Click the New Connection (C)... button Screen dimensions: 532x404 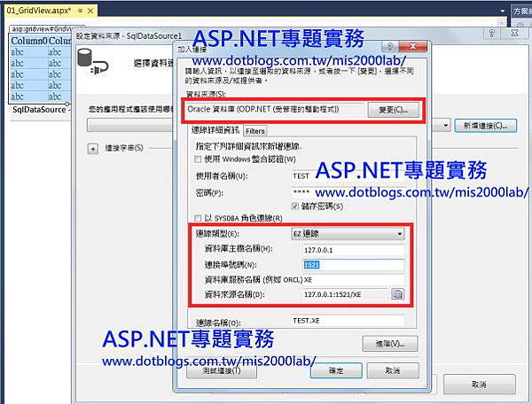pyautogui.click(x=486, y=126)
